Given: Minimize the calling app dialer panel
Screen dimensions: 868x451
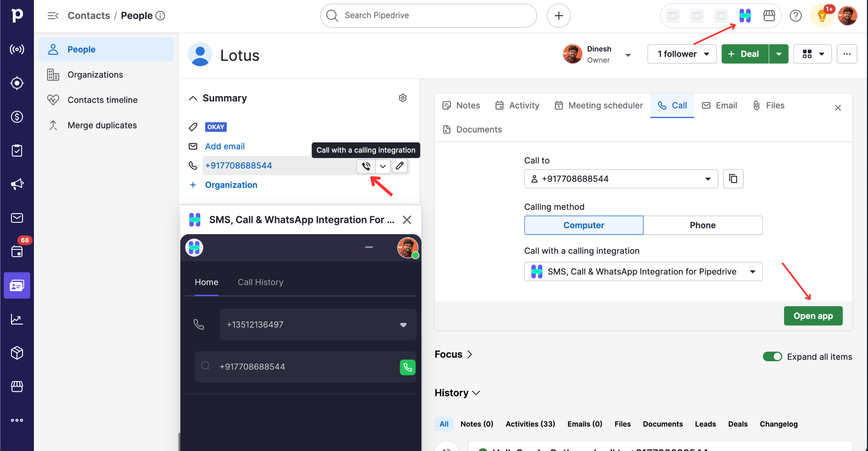Looking at the screenshot, I should (x=369, y=247).
